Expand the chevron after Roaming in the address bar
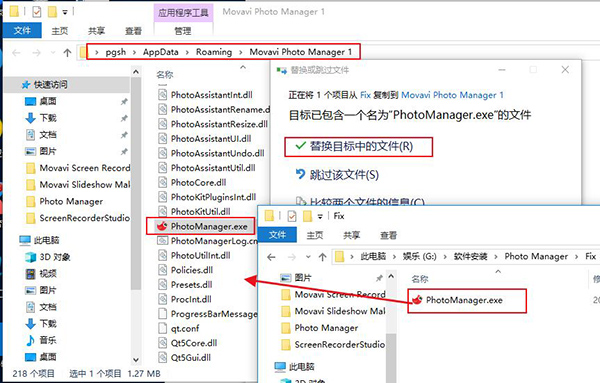Screen dimensions: 600x383 point(241,52)
